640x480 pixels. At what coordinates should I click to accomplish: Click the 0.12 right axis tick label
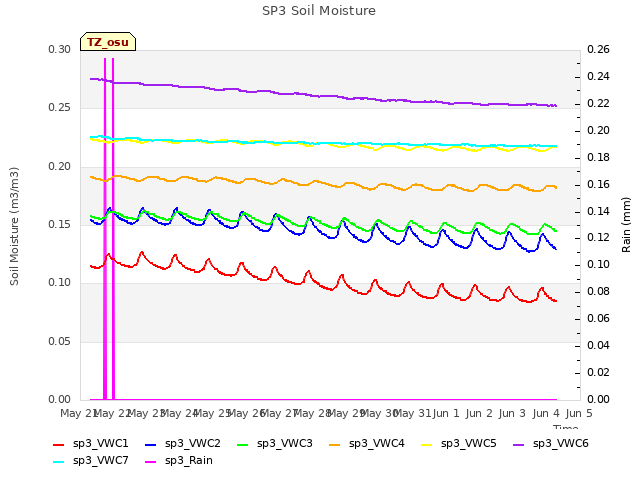[x=598, y=238]
